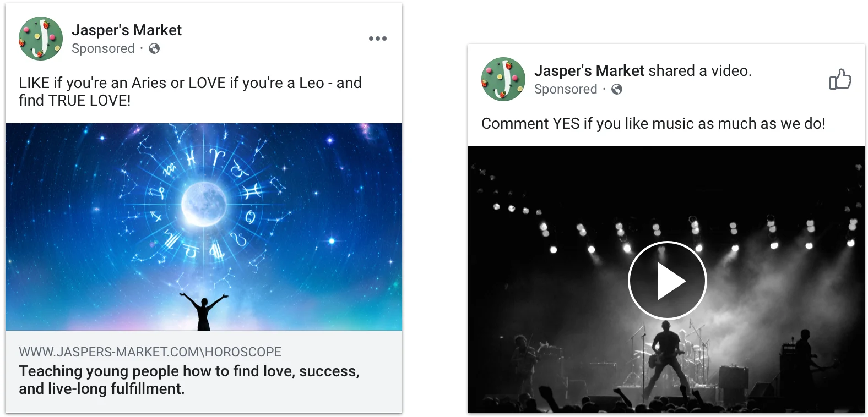
Task: Click the horoscope headline about finding love
Action: (x=189, y=380)
